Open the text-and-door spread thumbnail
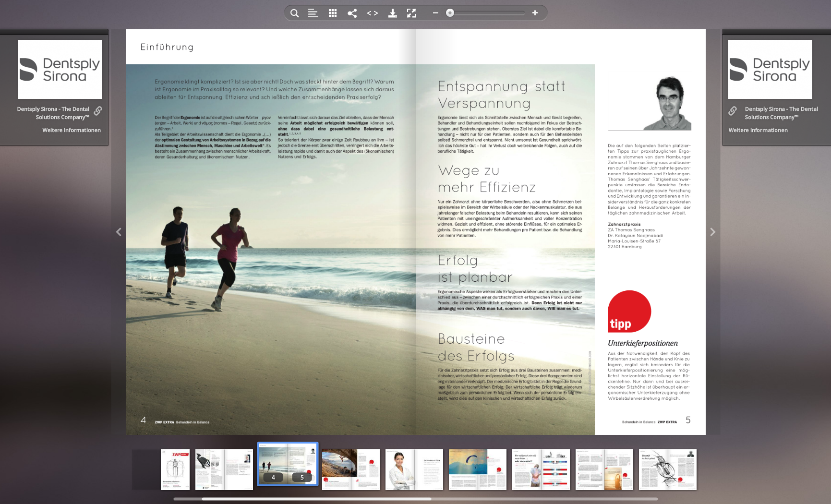Viewport: 831px width, 504px height. tap(604, 469)
